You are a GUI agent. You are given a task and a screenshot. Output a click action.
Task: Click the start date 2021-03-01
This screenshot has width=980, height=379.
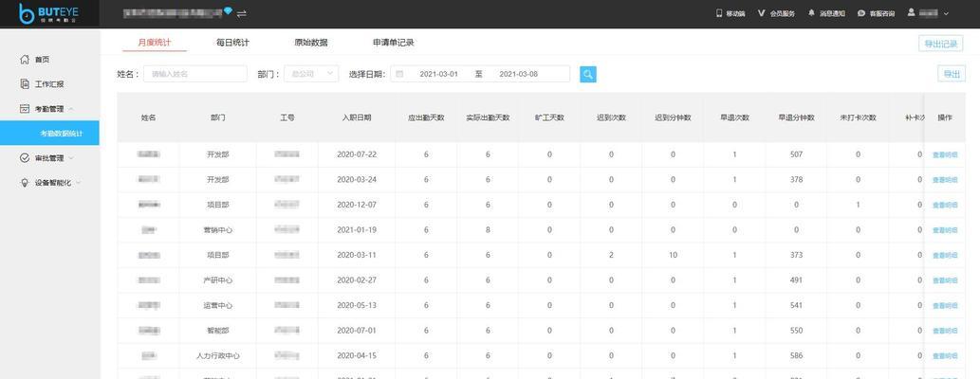tap(438, 74)
